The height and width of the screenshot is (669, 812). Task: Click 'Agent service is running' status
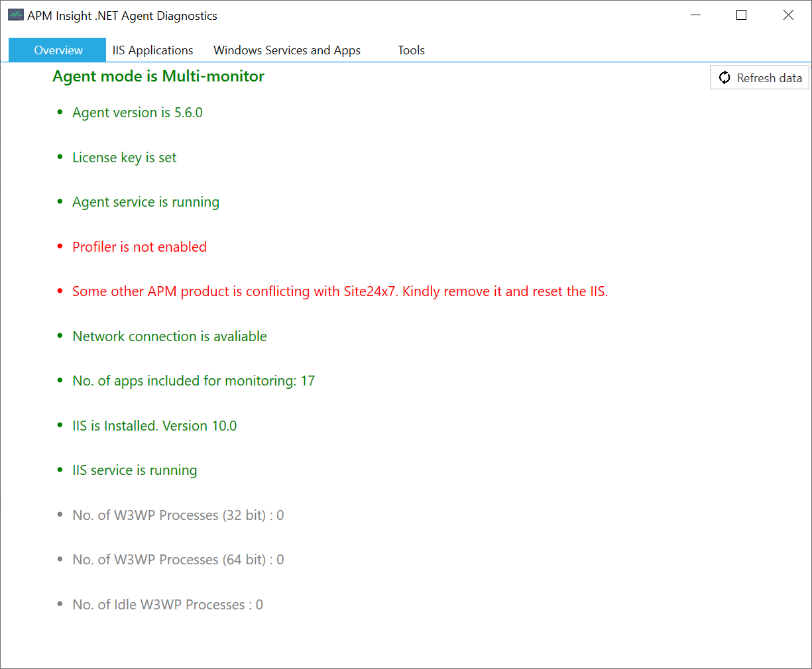pyautogui.click(x=146, y=202)
